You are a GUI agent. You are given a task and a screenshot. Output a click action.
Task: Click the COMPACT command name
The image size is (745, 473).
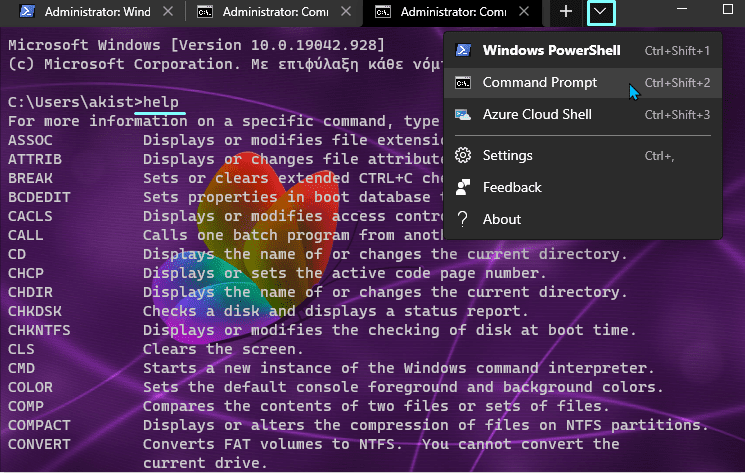click(x=39, y=425)
